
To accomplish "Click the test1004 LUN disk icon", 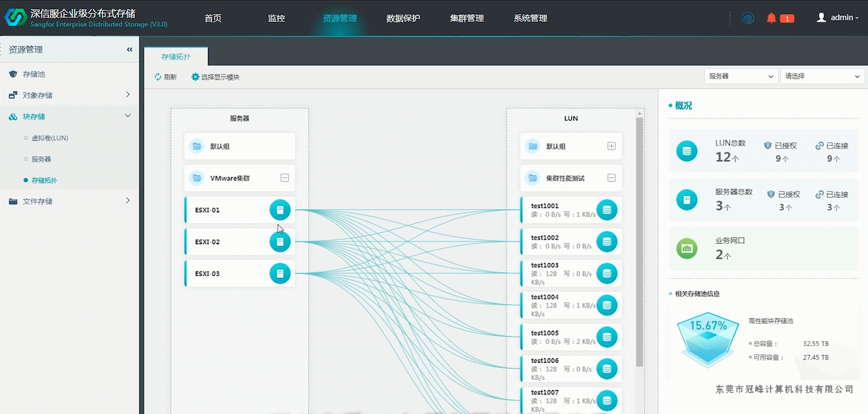I will pos(606,305).
